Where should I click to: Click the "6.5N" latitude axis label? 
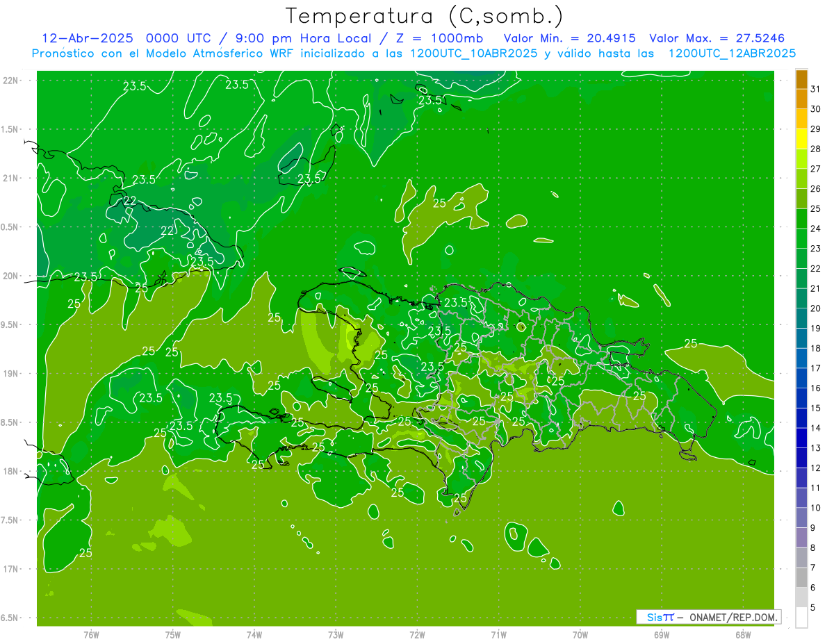pyautogui.click(x=10, y=618)
